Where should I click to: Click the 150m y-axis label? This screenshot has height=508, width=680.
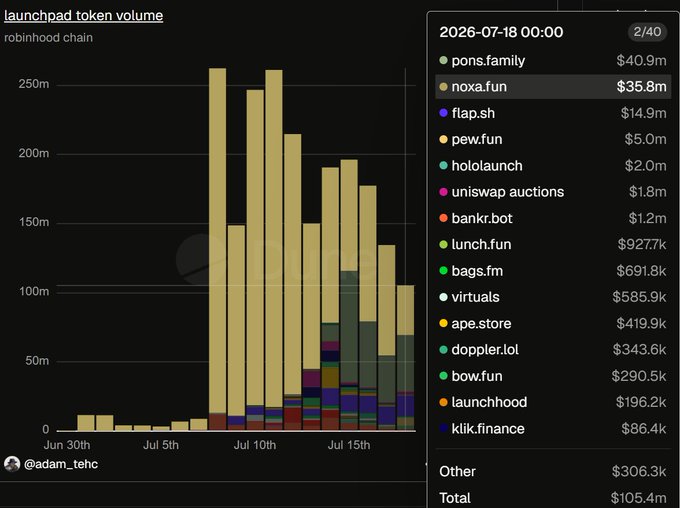tap(34, 222)
